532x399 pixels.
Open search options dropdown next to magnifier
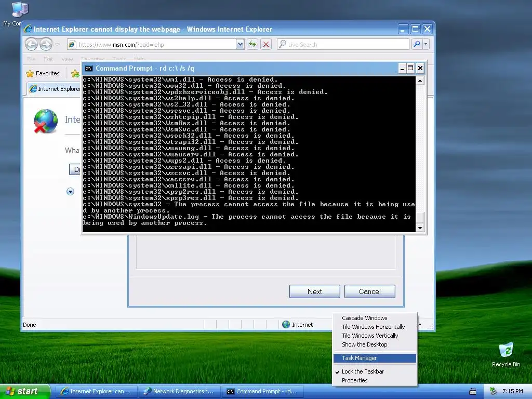coord(426,44)
